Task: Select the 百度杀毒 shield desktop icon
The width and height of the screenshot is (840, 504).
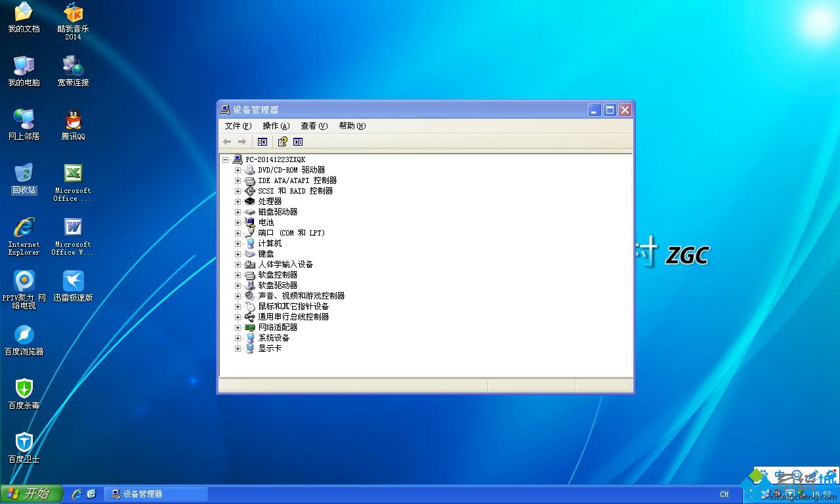Action: point(24,394)
